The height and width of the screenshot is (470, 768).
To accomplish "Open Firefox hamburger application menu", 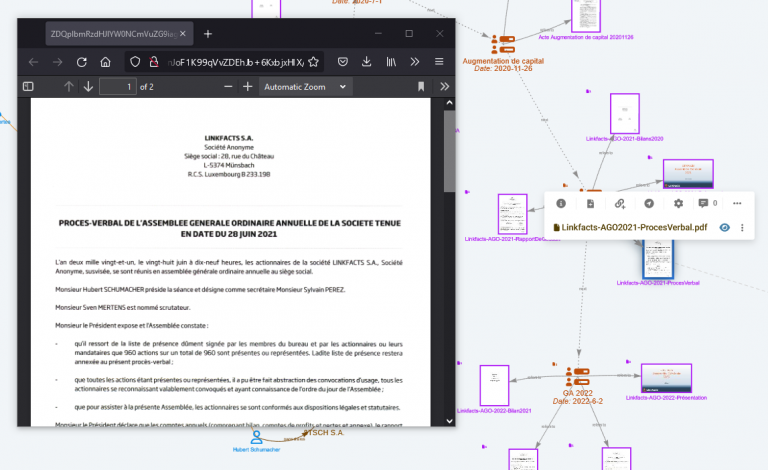I will (439, 61).
